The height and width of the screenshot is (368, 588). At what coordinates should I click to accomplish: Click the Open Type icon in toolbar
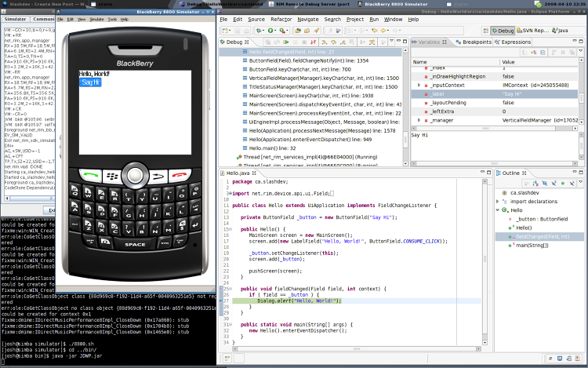(x=298, y=31)
